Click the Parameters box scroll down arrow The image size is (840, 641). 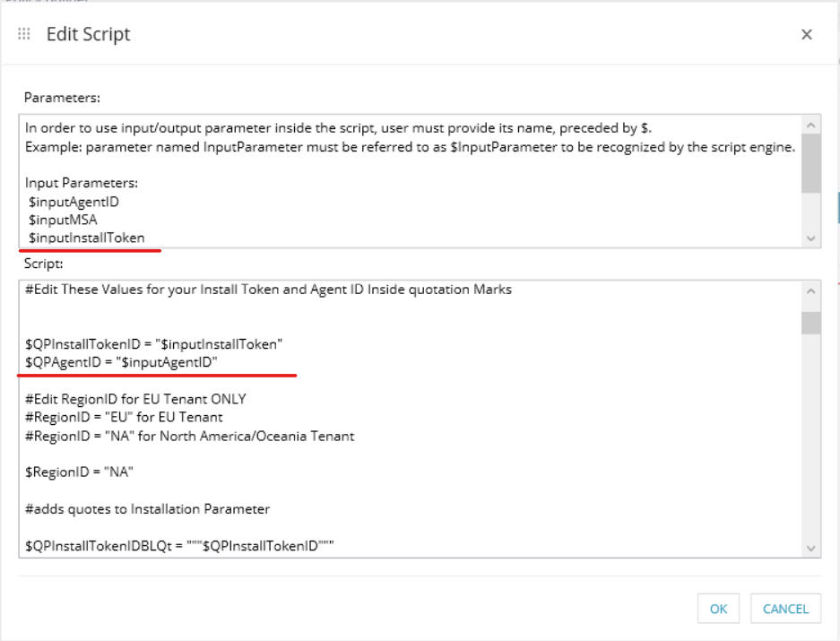pos(810,238)
